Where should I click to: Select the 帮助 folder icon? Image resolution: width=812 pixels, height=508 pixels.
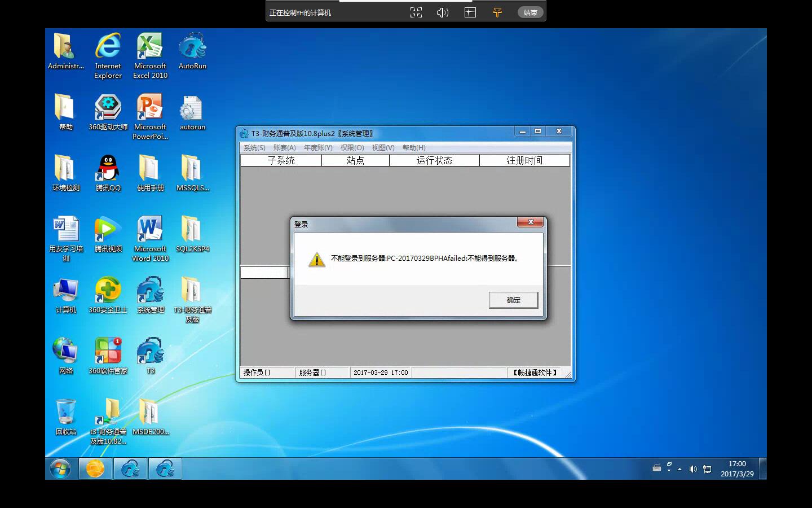(x=65, y=112)
